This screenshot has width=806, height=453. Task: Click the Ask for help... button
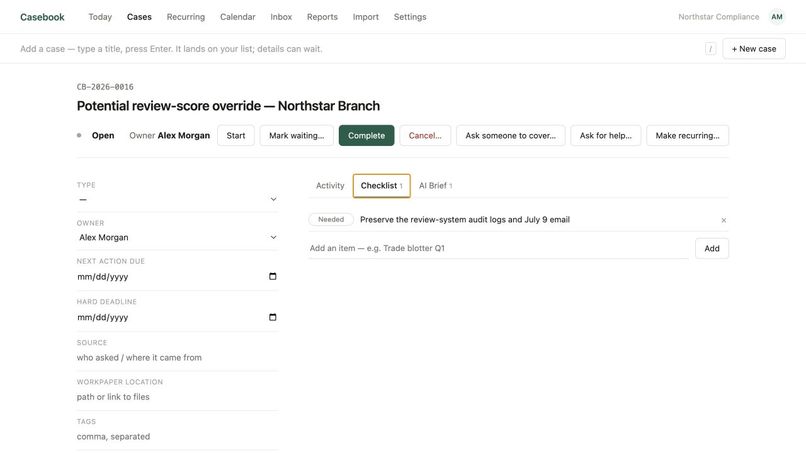point(606,136)
